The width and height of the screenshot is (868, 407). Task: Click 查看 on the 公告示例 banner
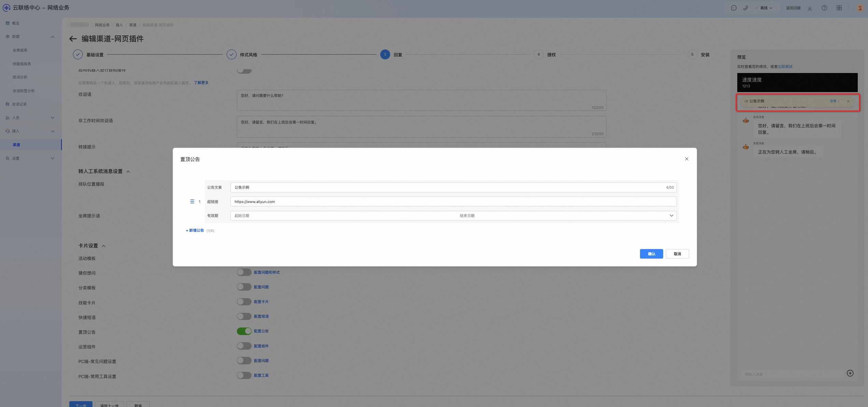[834, 101]
